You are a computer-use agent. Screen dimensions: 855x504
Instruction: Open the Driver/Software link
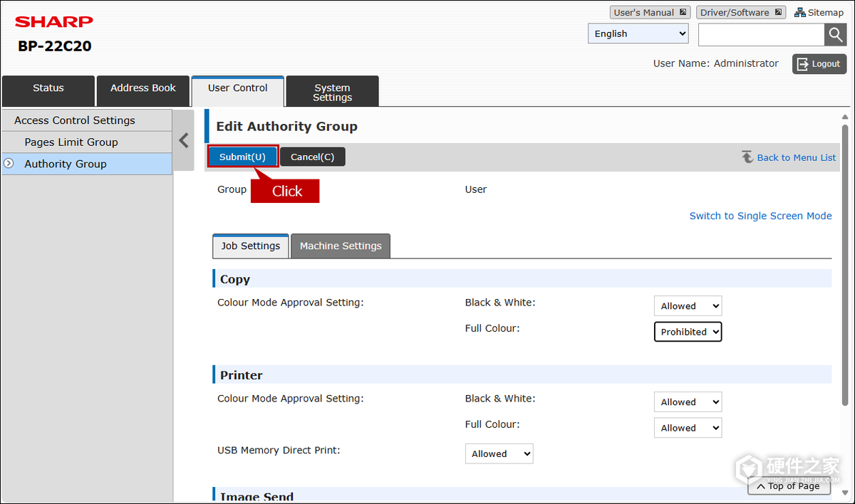(x=741, y=12)
